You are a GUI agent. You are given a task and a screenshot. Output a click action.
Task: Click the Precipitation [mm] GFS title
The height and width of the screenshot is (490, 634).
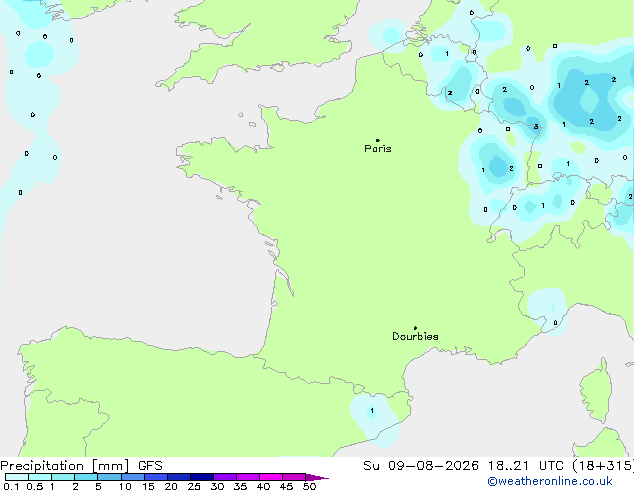[x=81, y=466]
